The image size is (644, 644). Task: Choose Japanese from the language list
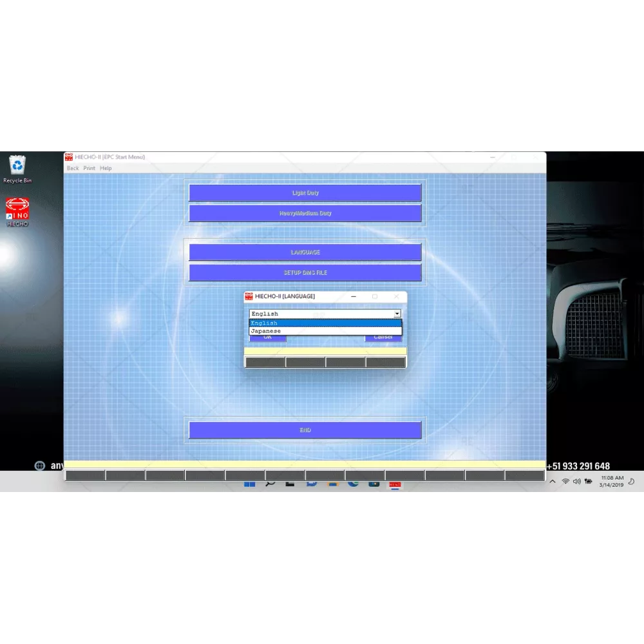[325, 331]
